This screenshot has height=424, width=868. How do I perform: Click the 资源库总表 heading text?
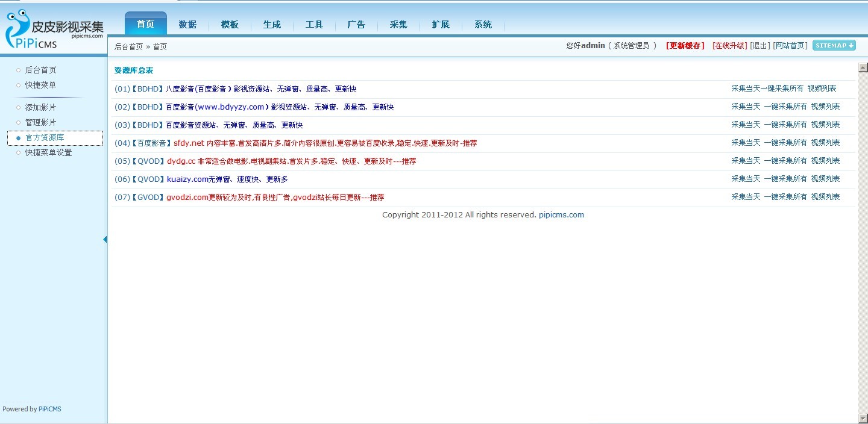134,70
